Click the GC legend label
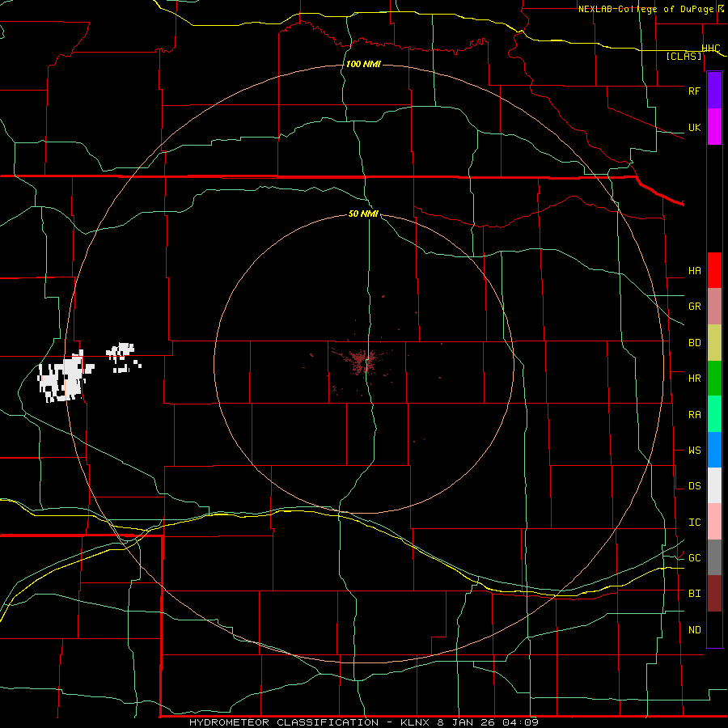 (694, 558)
